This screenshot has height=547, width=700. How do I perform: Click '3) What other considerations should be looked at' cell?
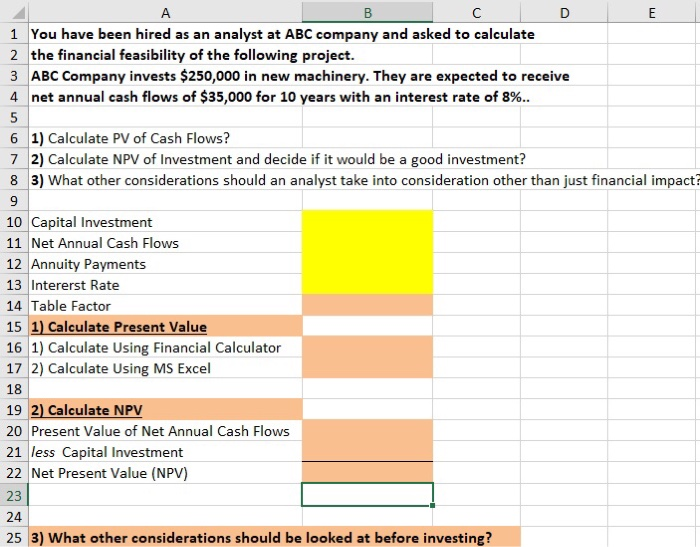275,537
